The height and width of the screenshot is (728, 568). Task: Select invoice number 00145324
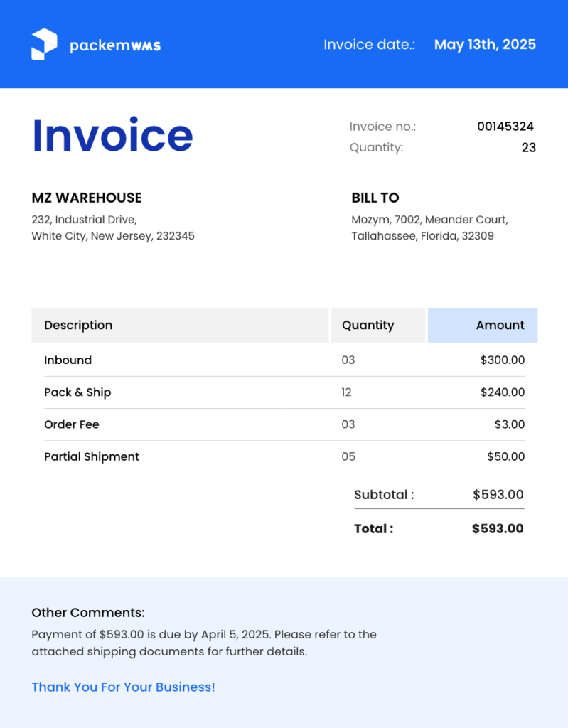point(505,127)
